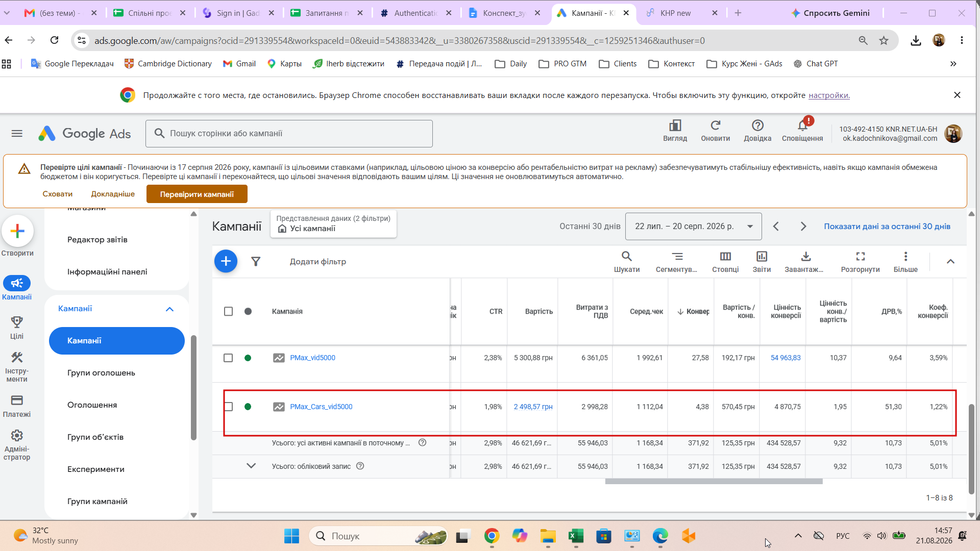Image resolution: width=980 pixels, height=551 pixels.
Task: Click the Перевірити кампанії button
Action: click(197, 194)
